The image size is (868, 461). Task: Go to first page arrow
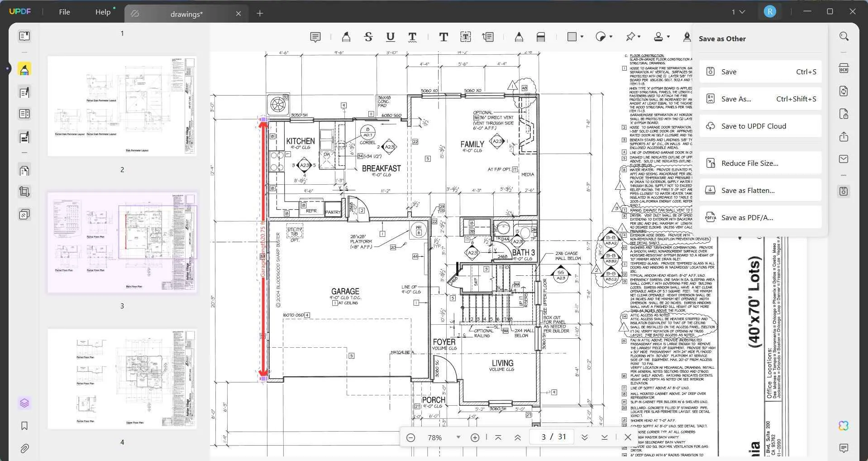(x=498, y=437)
